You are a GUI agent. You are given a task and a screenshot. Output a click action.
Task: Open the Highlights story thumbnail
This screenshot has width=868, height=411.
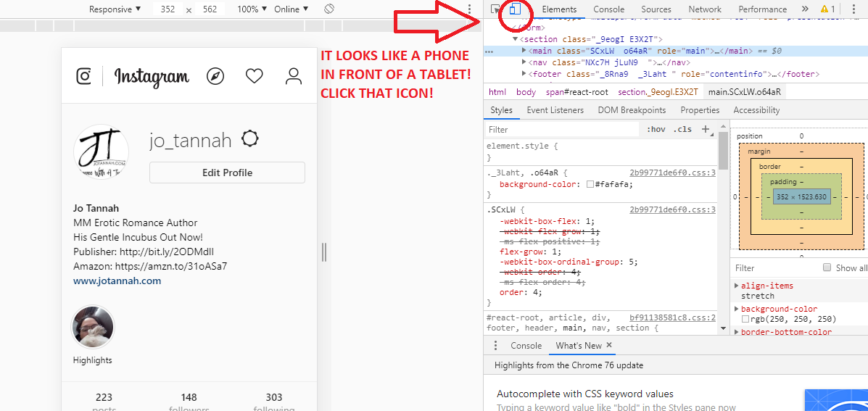92,328
